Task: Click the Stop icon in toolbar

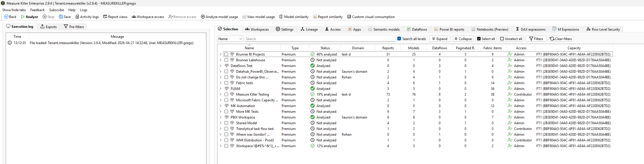Action: click(x=44, y=17)
